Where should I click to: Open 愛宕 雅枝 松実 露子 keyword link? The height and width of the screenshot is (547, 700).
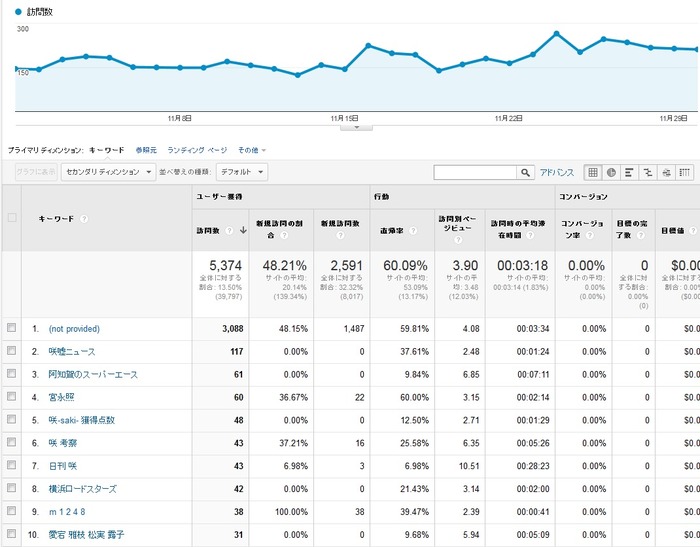point(87,534)
